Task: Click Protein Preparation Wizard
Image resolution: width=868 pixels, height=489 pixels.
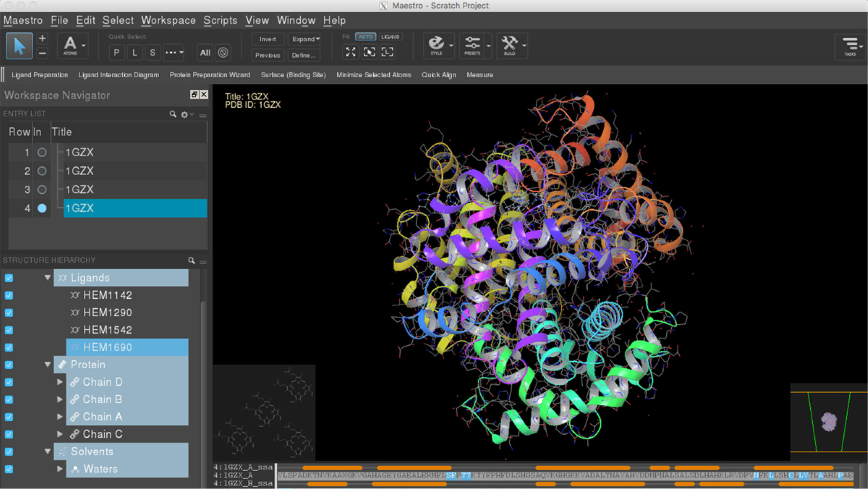Action: pyautogui.click(x=210, y=75)
